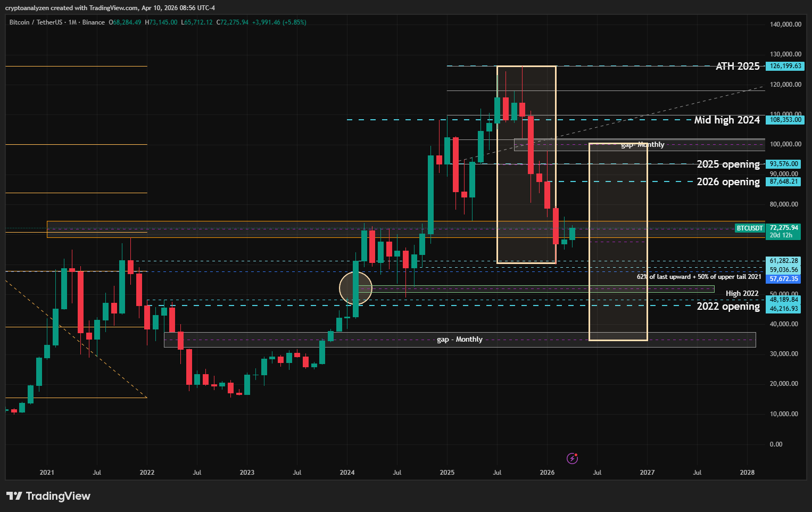Click the 46,216.93 price tag

coord(784,309)
